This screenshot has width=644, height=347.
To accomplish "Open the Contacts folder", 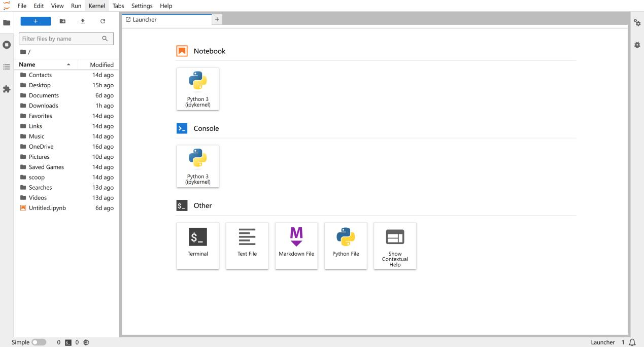I will coord(67,75).
